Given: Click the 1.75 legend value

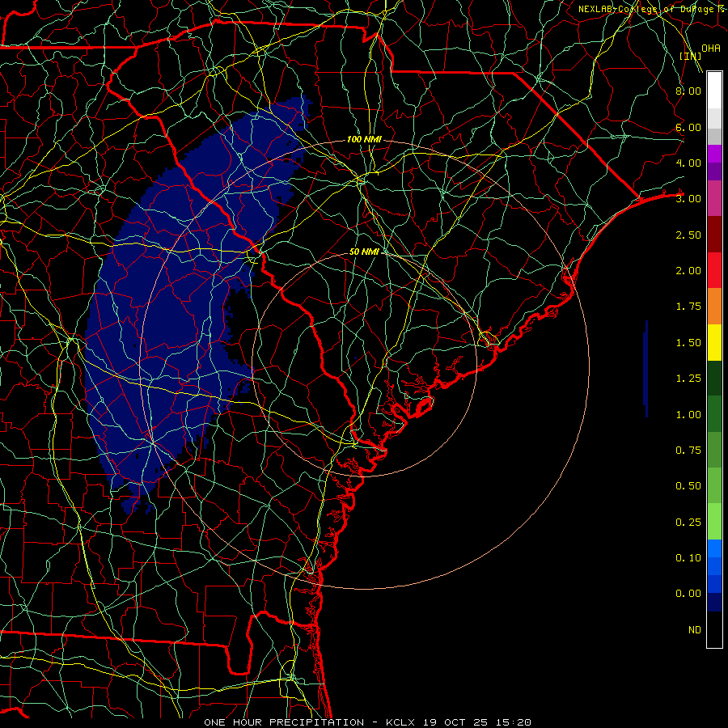Looking at the screenshot, I should [x=688, y=307].
